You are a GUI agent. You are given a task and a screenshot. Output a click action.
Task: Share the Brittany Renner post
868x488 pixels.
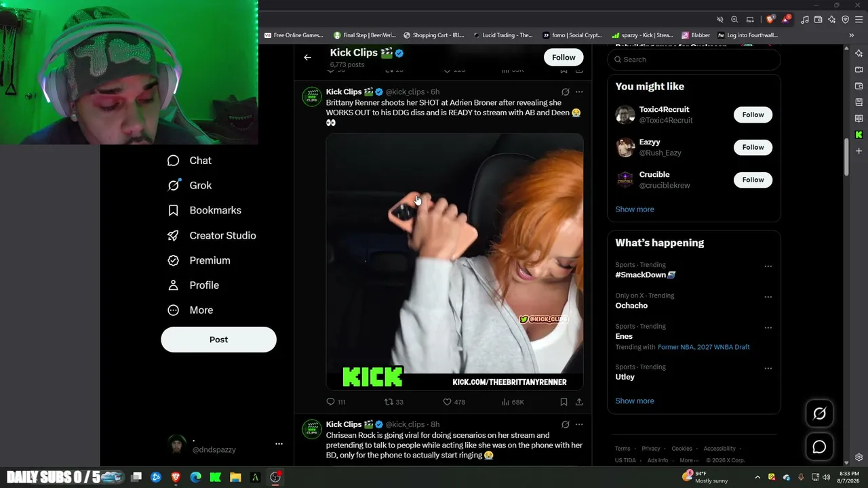(579, 402)
